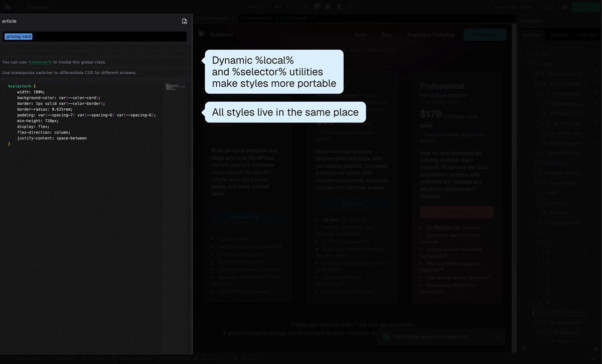Click the %selector% link in the hint text
The height and width of the screenshot is (364, 602).
pyautogui.click(x=39, y=62)
